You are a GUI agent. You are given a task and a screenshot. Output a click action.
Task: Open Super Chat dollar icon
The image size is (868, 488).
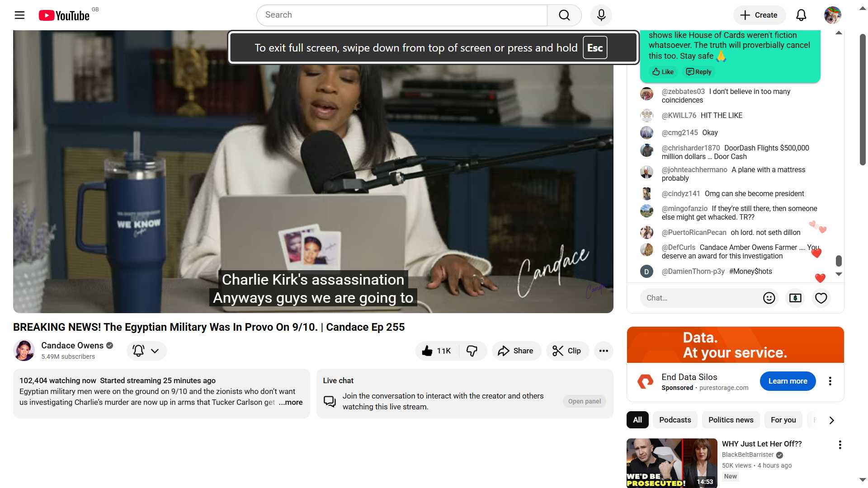(795, 298)
